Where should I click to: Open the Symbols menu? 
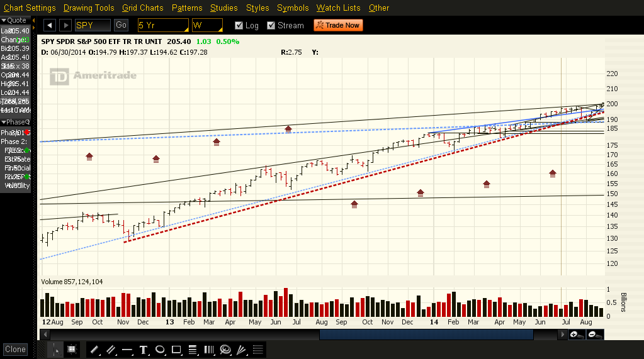[293, 8]
